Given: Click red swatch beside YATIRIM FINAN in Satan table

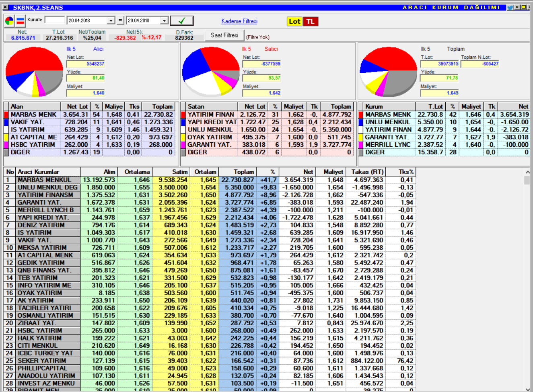Looking at the screenshot, I should [x=183, y=115].
